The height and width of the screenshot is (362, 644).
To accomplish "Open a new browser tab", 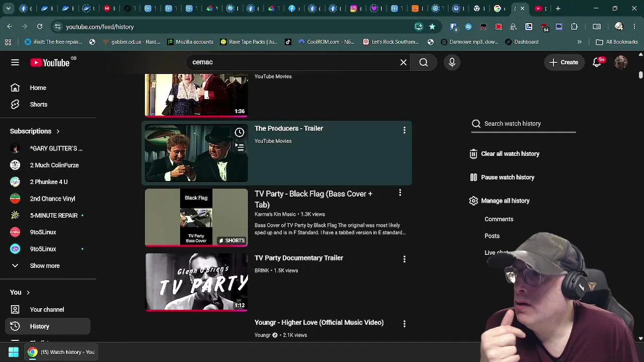I will click(x=558, y=9).
